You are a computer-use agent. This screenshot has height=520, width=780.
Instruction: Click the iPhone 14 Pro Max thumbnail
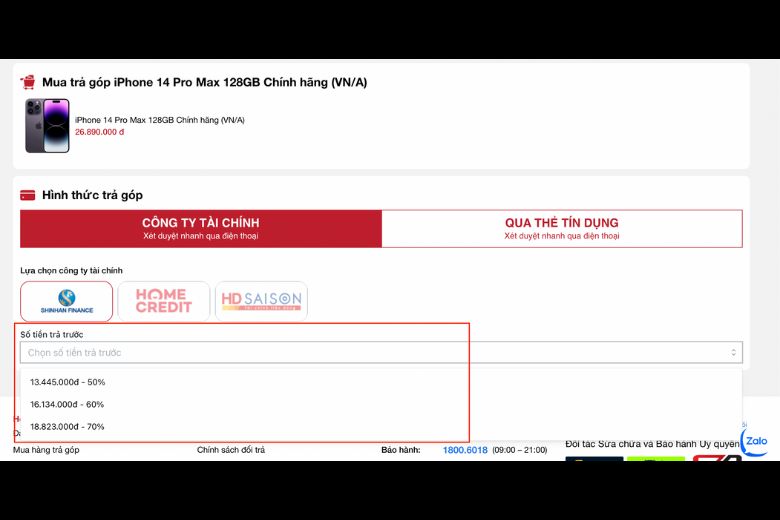pyautogui.click(x=47, y=126)
